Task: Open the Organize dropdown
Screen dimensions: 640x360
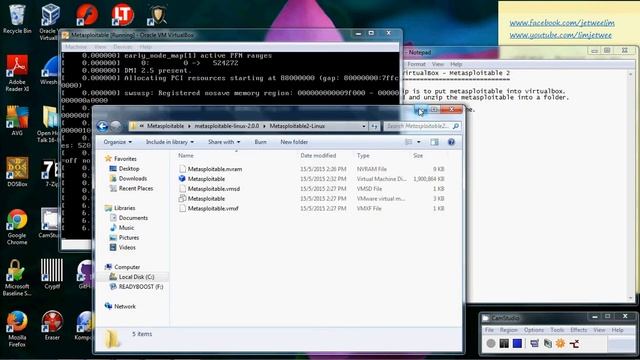Action: pos(118,142)
